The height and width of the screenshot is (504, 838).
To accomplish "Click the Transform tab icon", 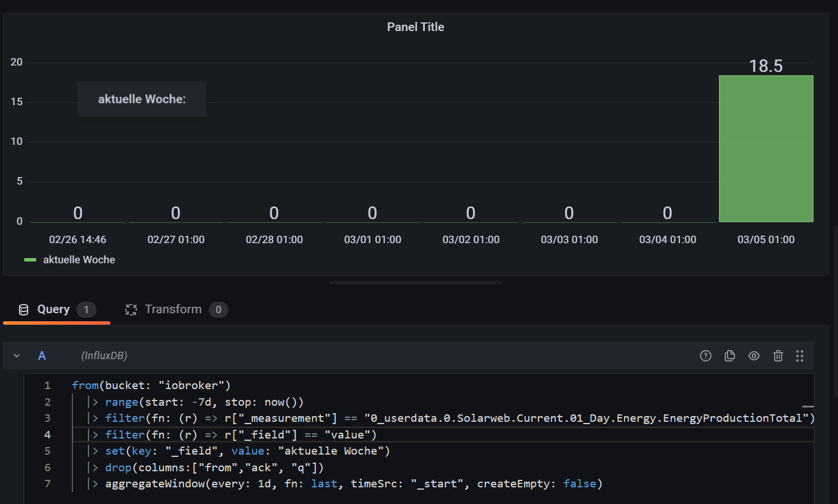I will [131, 310].
